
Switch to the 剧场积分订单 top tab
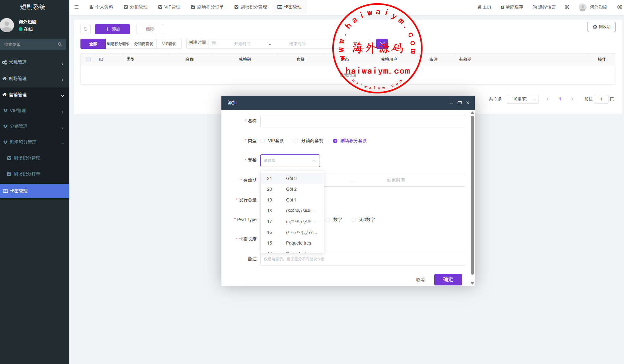point(207,7)
